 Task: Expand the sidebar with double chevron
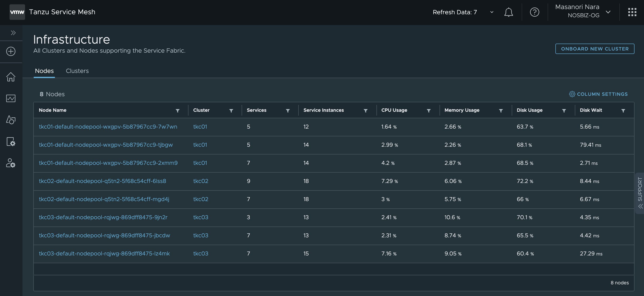coord(13,33)
